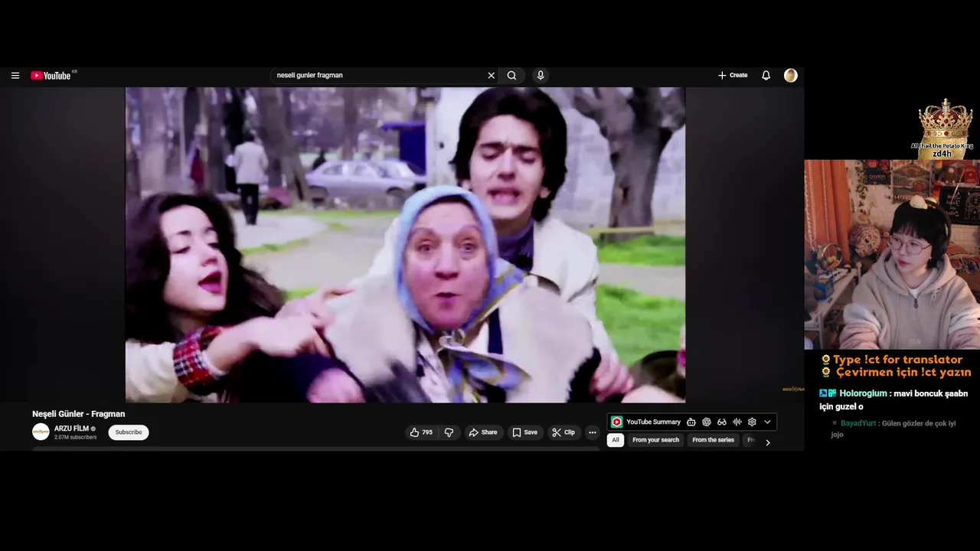The height and width of the screenshot is (551, 980).
Task: Click the magnifier search button
Action: [511, 76]
